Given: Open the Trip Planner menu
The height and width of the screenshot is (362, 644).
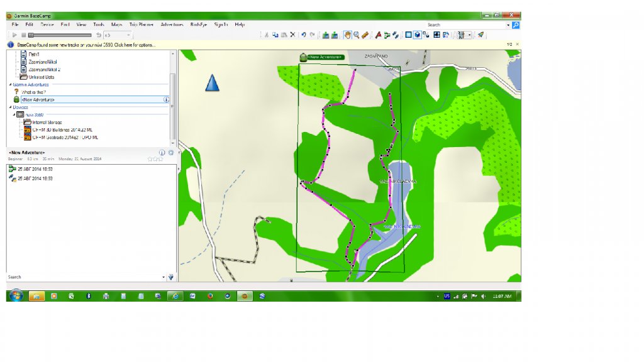Looking at the screenshot, I should 142,25.
